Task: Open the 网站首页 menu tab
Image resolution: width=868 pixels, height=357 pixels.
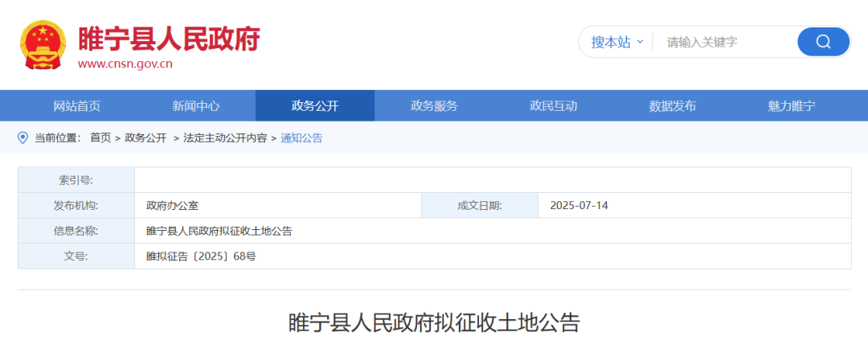Action: click(77, 105)
